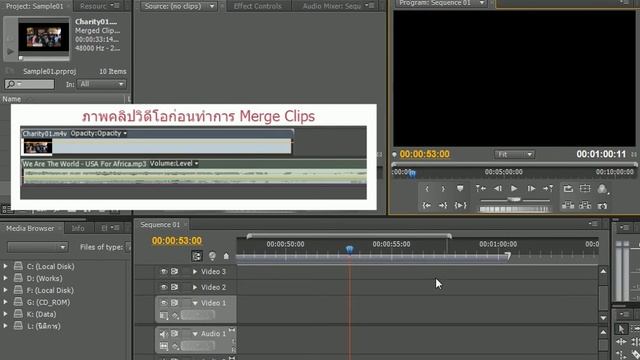Toggle sync lock for Video 3
Viewport: 640px width, 360px height.
[175, 271]
